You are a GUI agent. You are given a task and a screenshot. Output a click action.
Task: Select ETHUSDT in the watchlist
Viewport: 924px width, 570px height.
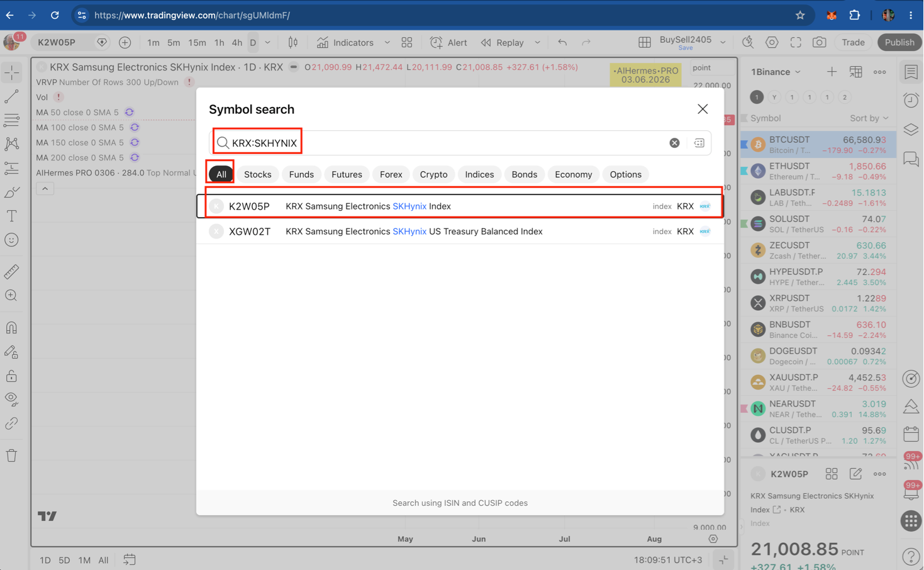(818, 171)
